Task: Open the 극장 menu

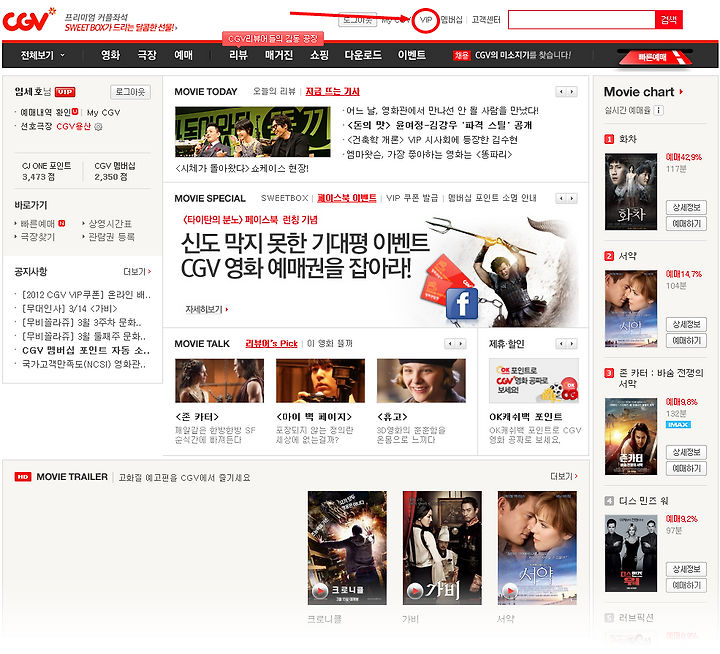Action: (x=147, y=55)
